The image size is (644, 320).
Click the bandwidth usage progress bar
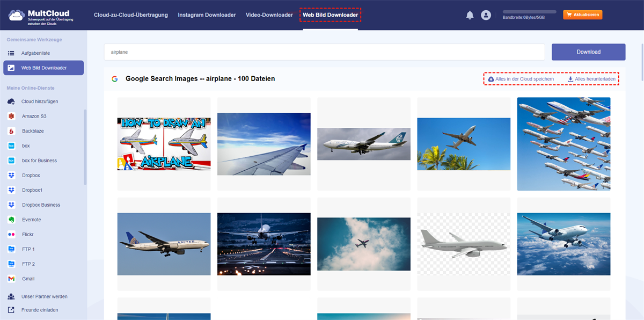point(529,11)
